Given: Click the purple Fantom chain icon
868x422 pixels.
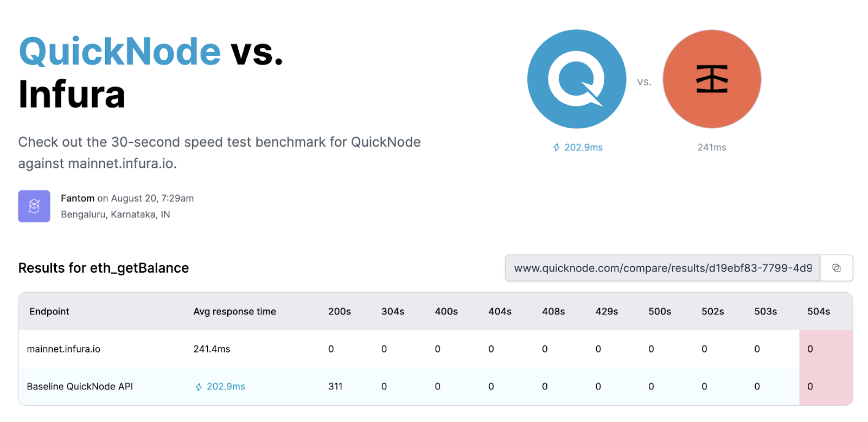Looking at the screenshot, I should pos(34,206).
